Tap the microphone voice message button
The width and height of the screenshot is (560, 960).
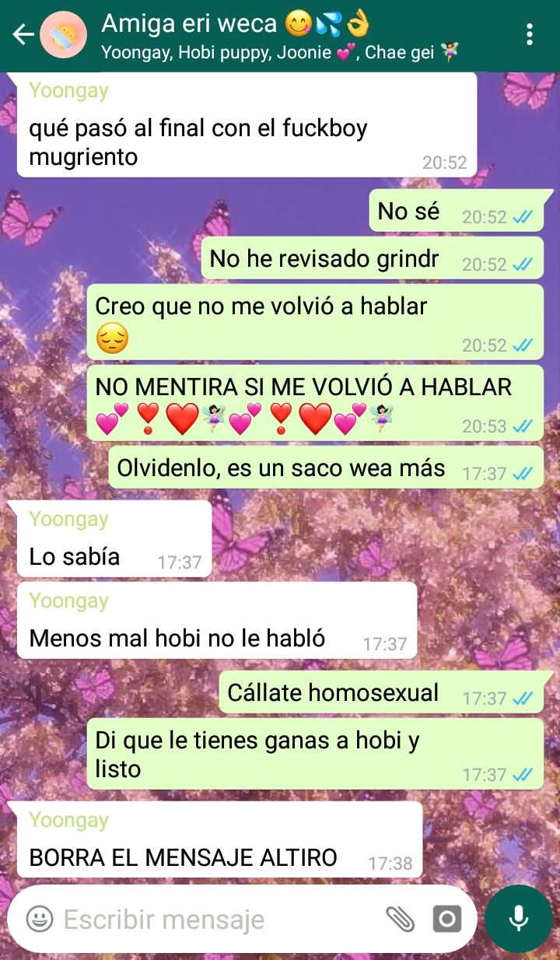point(519,919)
